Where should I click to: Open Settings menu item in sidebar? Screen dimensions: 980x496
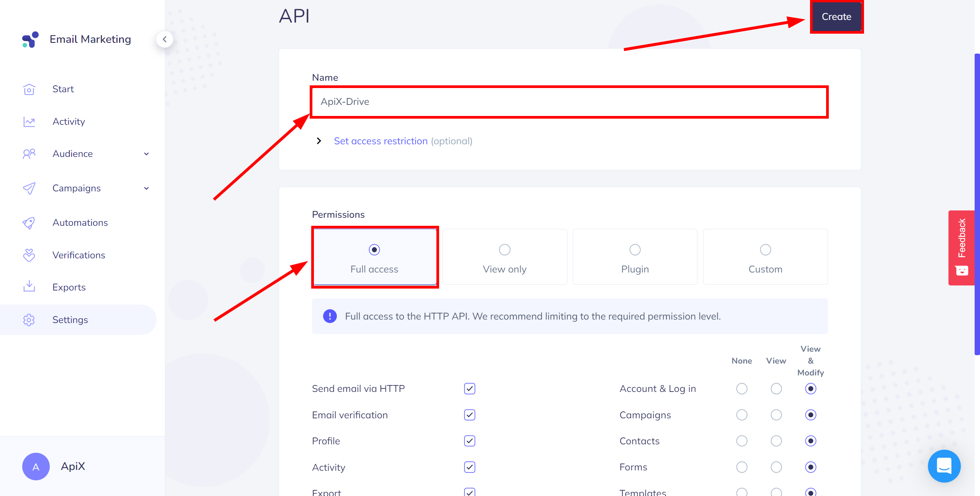point(70,320)
